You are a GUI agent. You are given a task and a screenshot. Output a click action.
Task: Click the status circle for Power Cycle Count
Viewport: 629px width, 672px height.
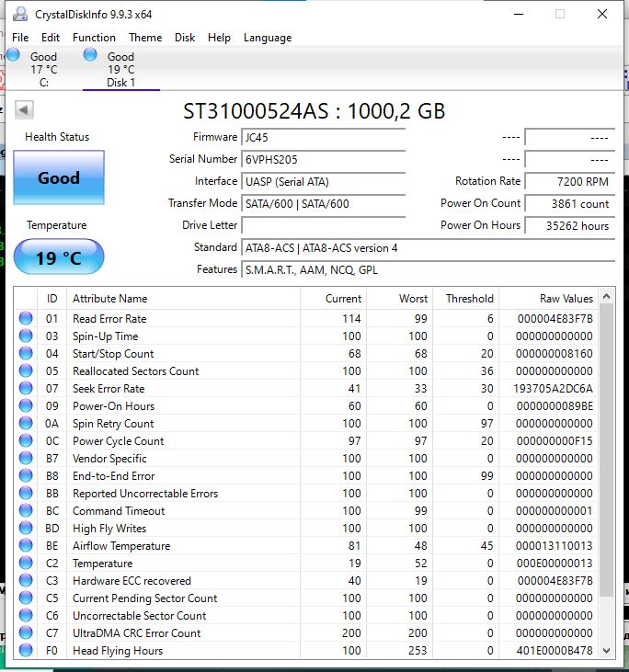tap(26, 440)
